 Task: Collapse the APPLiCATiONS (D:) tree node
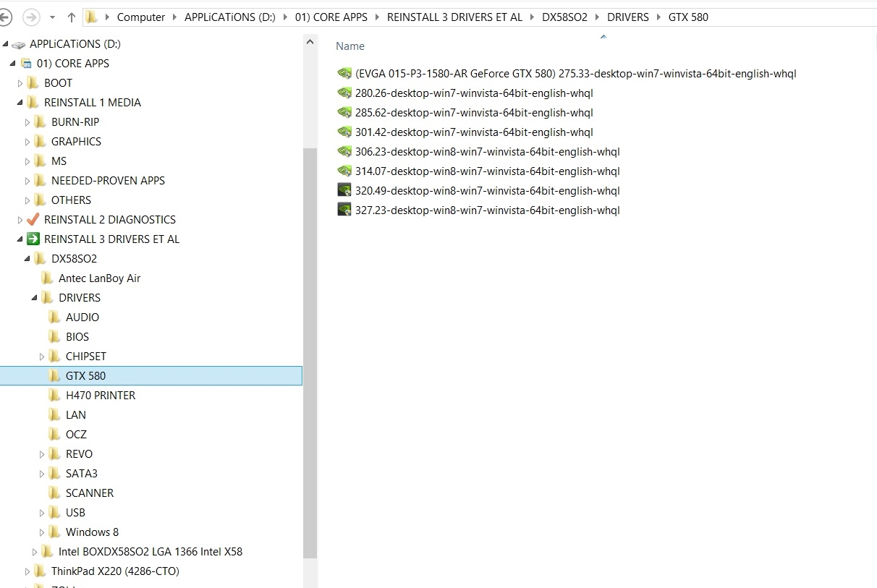tap(6, 45)
